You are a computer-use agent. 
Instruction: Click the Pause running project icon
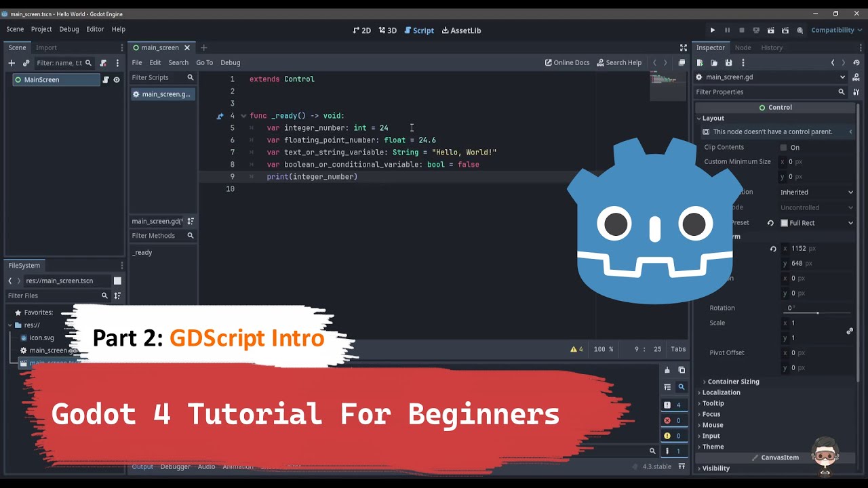[727, 30]
